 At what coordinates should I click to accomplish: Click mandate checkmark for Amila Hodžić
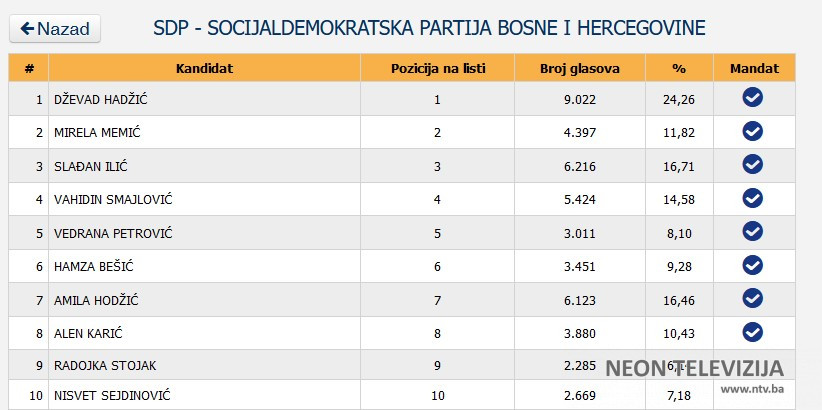(753, 298)
